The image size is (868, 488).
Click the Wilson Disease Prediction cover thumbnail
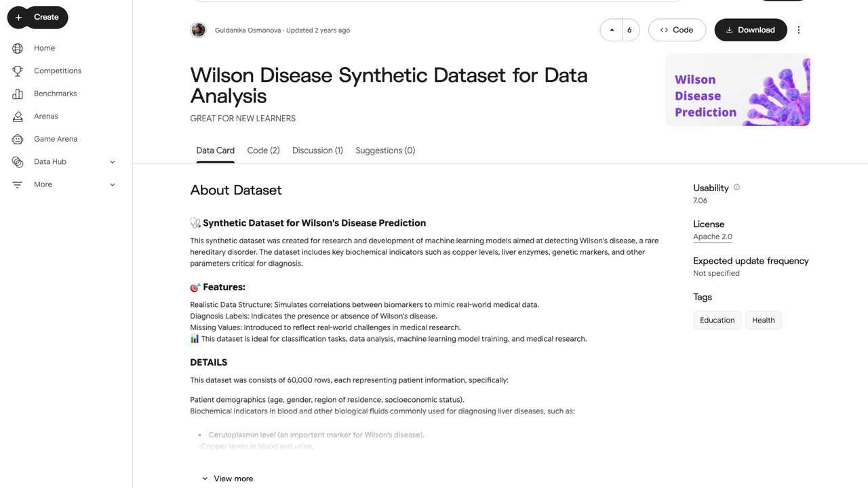(x=738, y=90)
